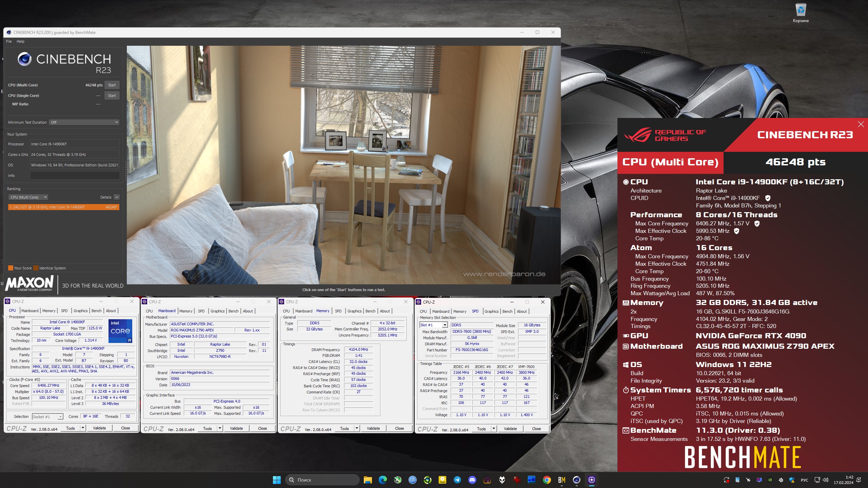Expand the ranking Details dropdown arrow

(117, 197)
